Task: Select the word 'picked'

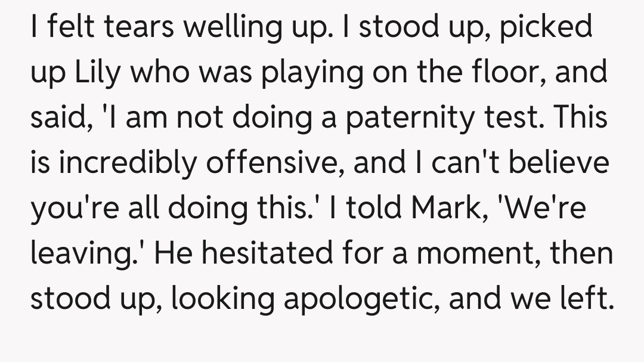Action: click(x=546, y=27)
